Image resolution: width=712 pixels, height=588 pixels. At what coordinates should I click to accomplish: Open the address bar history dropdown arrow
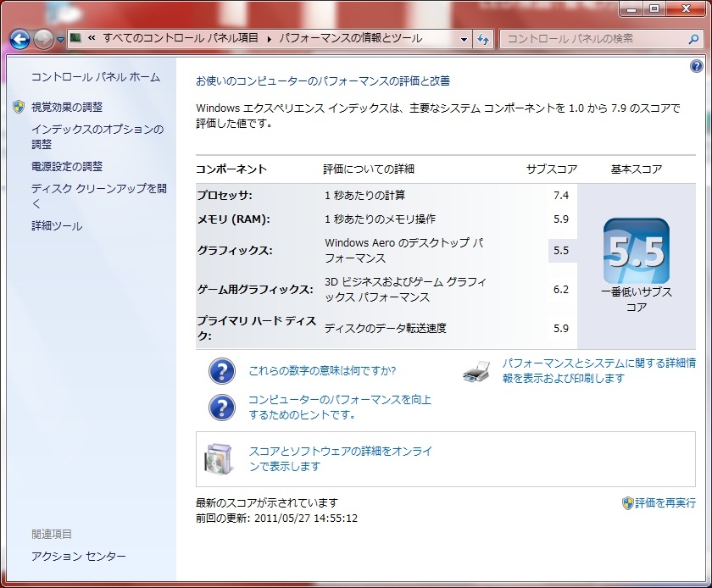[x=464, y=39]
